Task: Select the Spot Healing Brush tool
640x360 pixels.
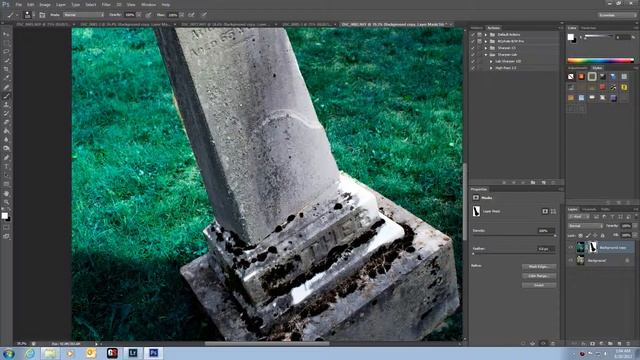Action: 6,87
